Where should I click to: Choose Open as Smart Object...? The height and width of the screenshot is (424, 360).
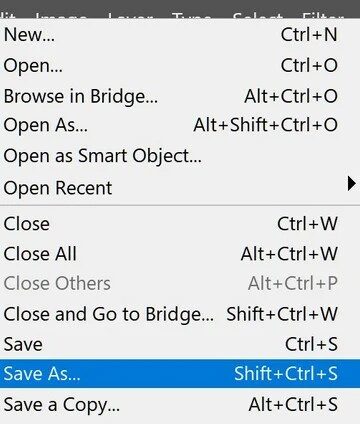(x=180, y=156)
